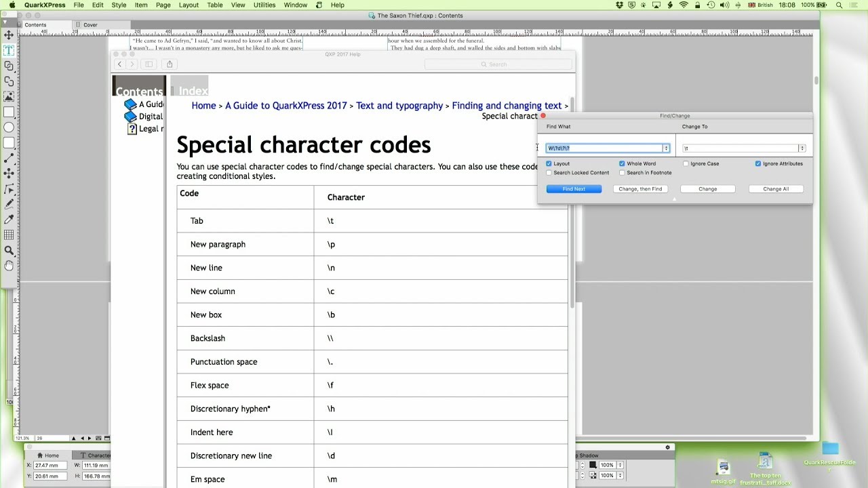Image resolution: width=868 pixels, height=488 pixels.
Task: Open Measurements palette gear menu
Action: pos(667,447)
